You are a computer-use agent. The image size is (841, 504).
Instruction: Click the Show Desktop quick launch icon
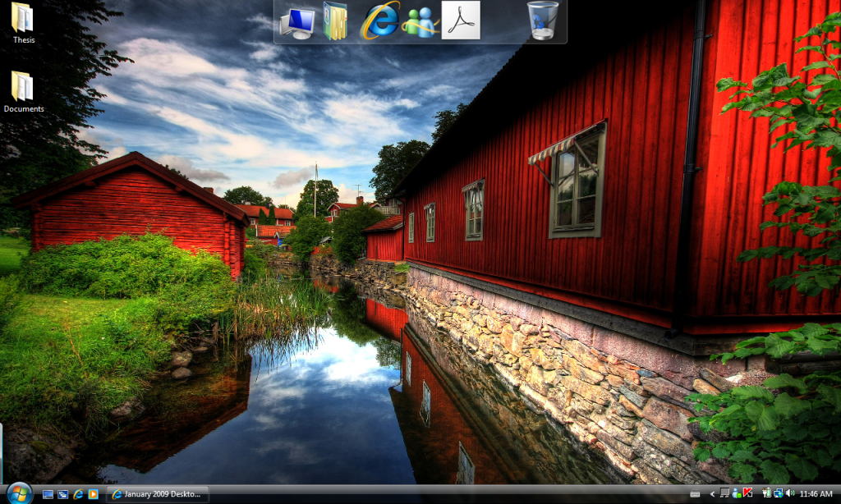48,494
